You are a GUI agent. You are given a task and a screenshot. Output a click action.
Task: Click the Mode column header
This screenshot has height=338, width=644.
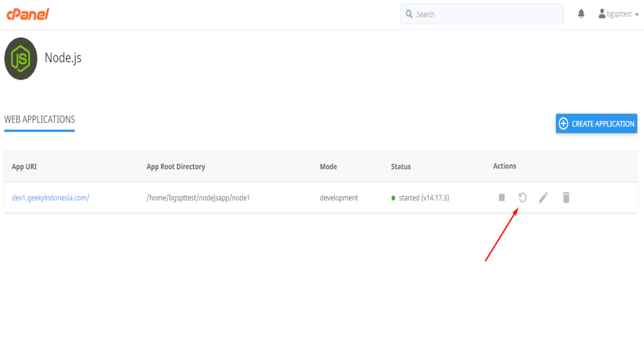tap(328, 166)
